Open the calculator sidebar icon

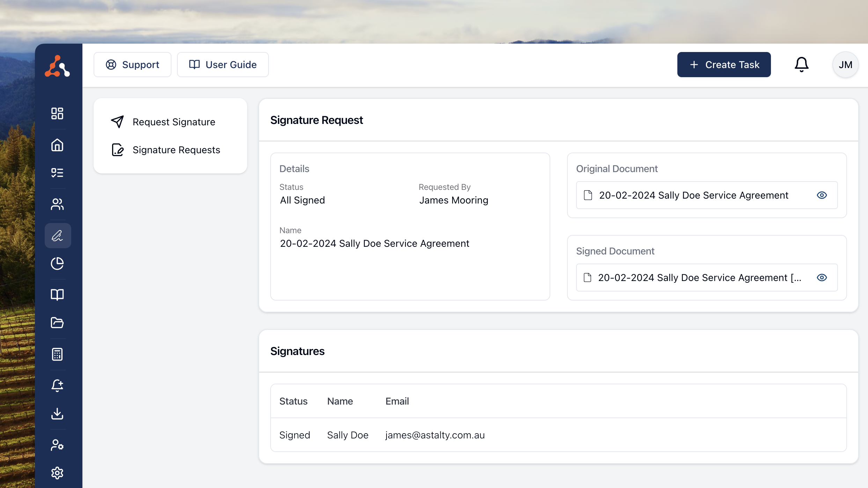pyautogui.click(x=57, y=354)
